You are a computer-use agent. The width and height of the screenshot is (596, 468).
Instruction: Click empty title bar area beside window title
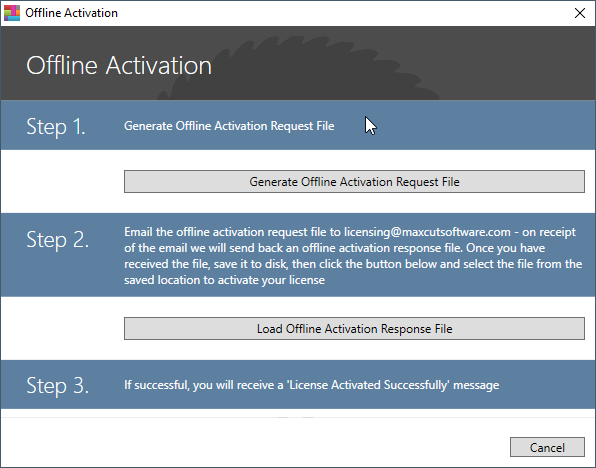342,13
